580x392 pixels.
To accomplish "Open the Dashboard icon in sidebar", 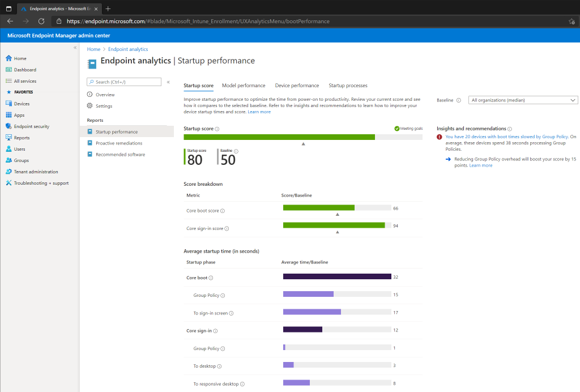I will click(9, 70).
